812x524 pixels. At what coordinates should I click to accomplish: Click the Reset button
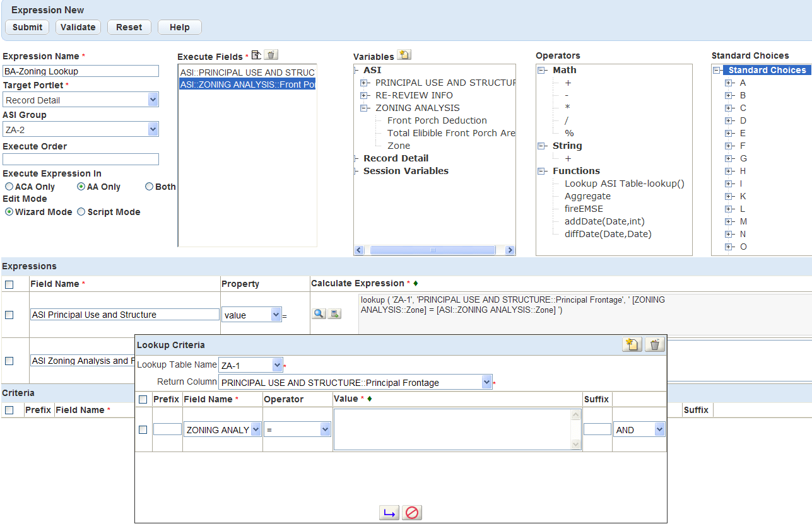point(129,27)
